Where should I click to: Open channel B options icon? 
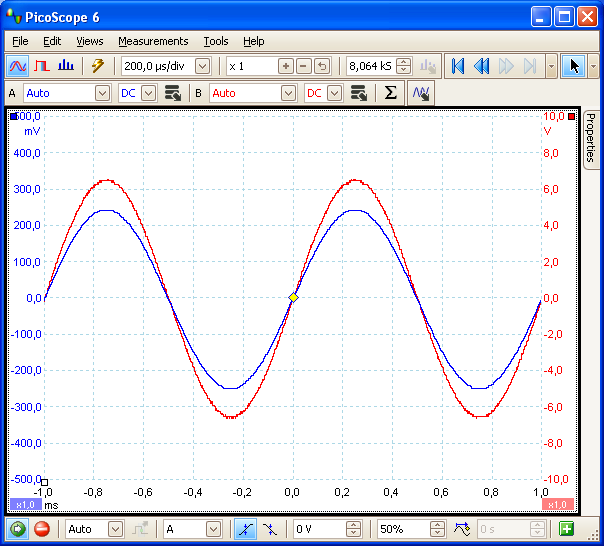[x=359, y=93]
